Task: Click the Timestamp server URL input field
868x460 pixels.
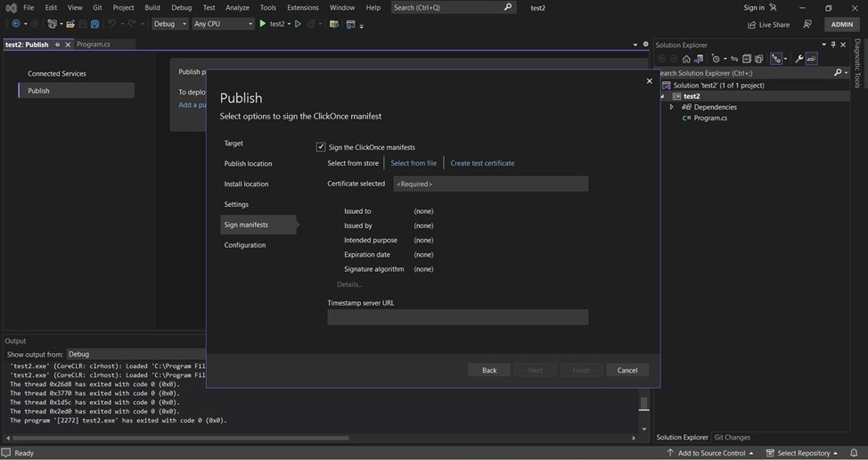Action: tap(457, 317)
